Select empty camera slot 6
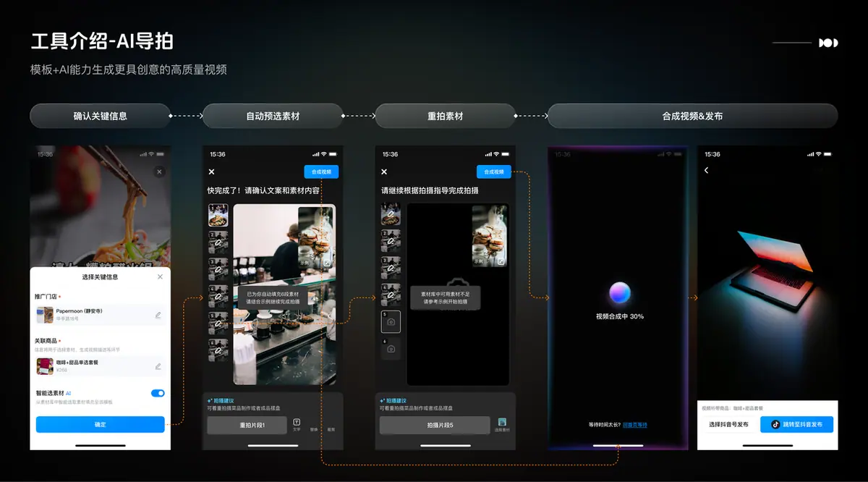This screenshot has height=482, width=868. click(391, 349)
